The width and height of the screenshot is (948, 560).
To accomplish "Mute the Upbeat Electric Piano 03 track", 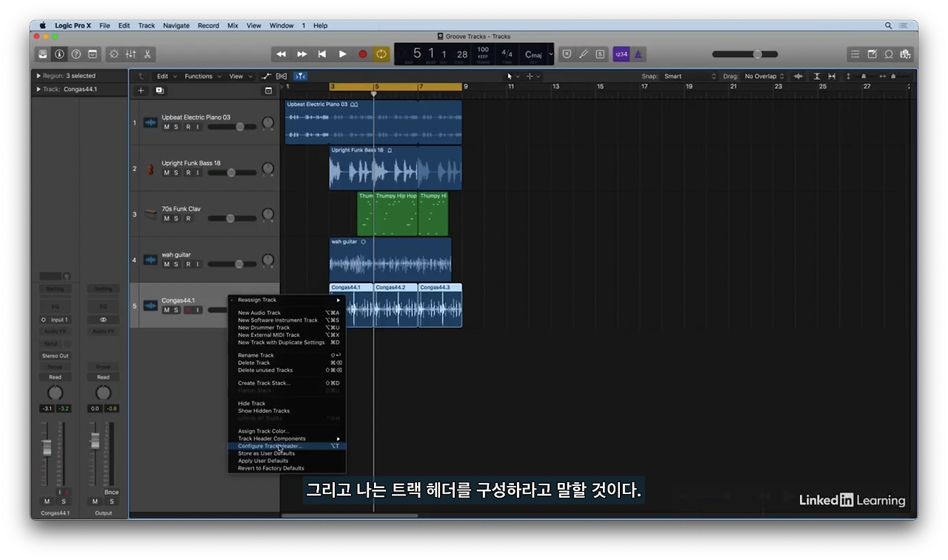I will pyautogui.click(x=167, y=127).
